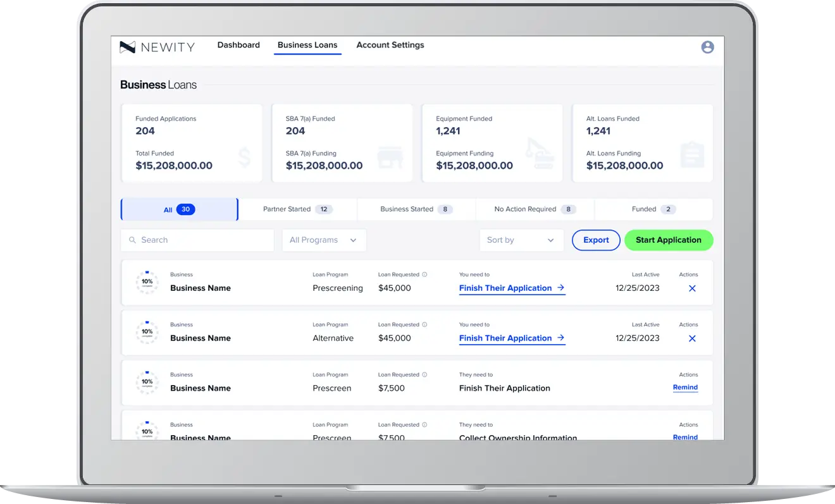Viewport: 835px width, 504px height.
Task: Click the Export button
Action: point(596,240)
